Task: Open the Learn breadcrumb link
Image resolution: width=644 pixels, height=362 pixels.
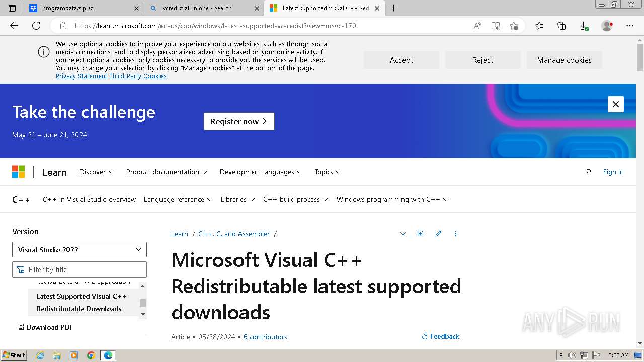Action: [x=180, y=234]
